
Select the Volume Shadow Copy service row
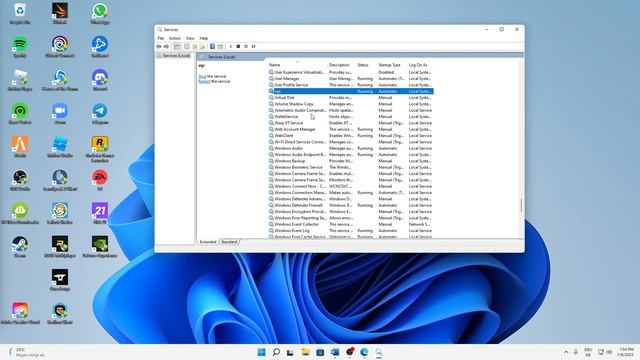[x=351, y=104]
